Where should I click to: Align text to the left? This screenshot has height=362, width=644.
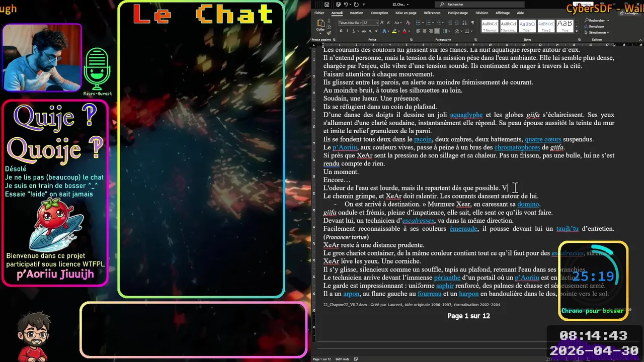click(418, 31)
